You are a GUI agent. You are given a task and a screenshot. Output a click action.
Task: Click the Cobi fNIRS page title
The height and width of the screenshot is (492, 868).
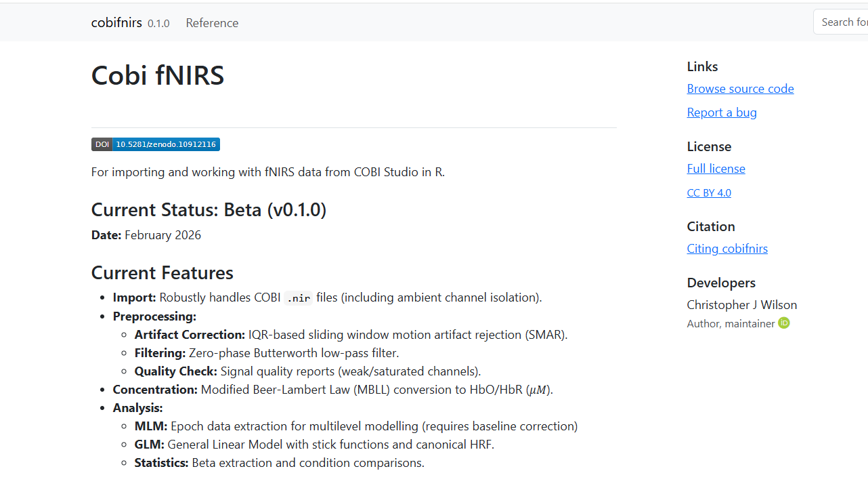pos(158,75)
